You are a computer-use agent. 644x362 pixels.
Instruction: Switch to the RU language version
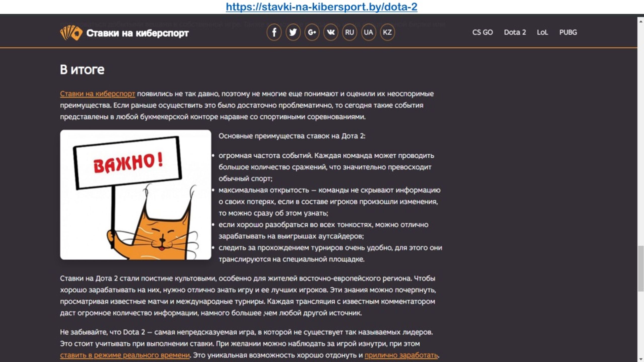pos(349,32)
